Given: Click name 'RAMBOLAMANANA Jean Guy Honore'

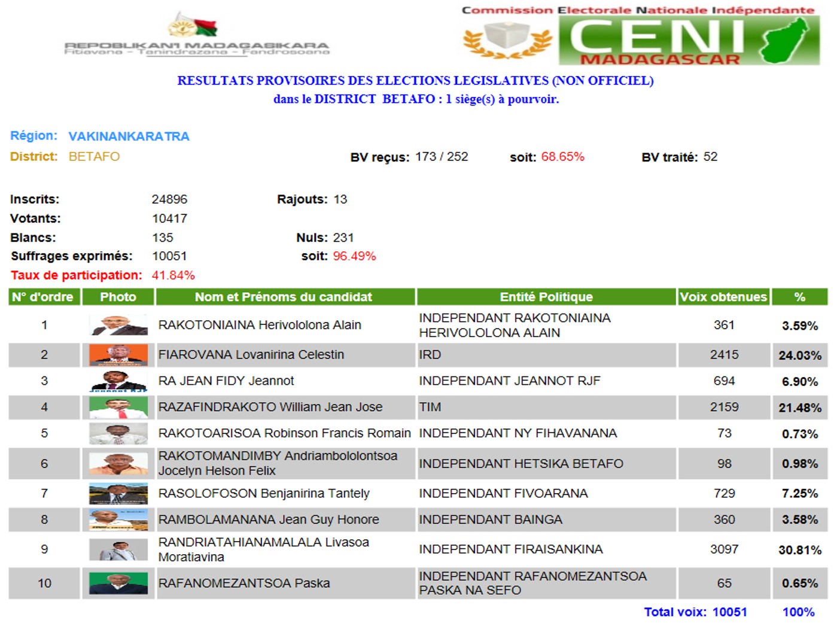Looking at the screenshot, I should point(269,519).
